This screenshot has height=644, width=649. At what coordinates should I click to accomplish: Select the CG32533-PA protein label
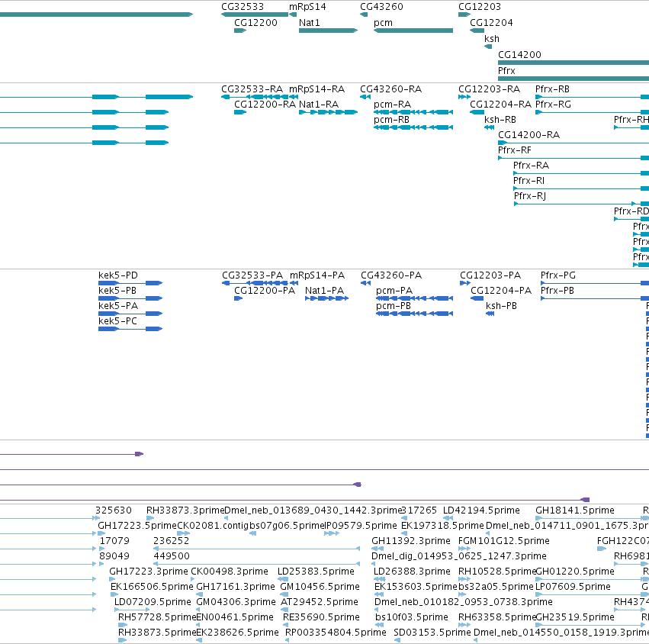(x=252, y=275)
